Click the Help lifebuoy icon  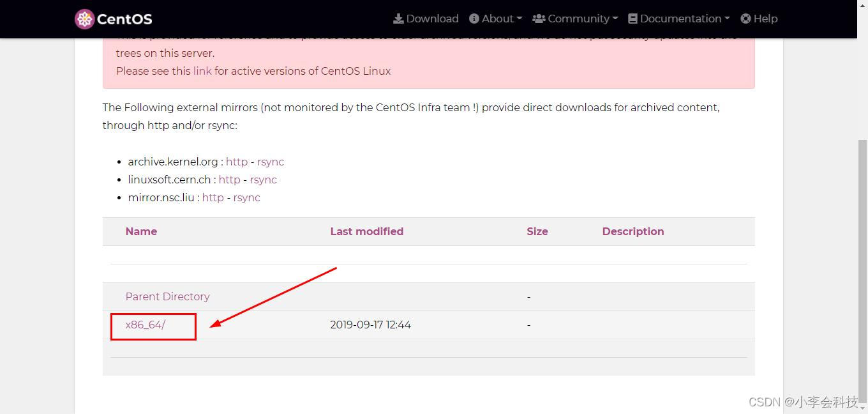pyautogui.click(x=745, y=19)
